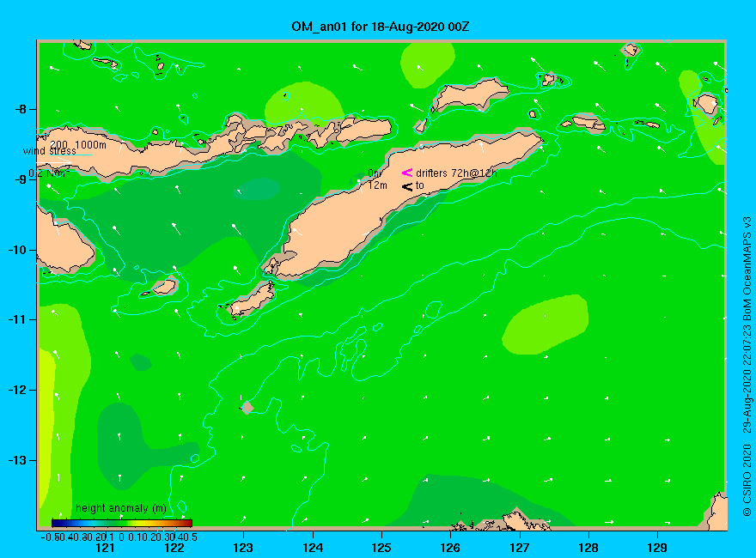756x558 pixels.
Task: Click the small isolated island near 123, -12
Action: pyautogui.click(x=247, y=408)
